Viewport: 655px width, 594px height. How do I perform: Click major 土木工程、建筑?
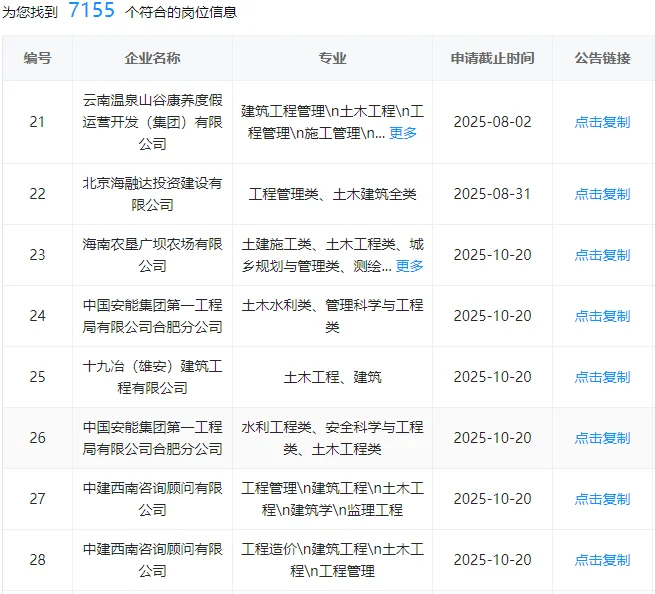click(333, 377)
